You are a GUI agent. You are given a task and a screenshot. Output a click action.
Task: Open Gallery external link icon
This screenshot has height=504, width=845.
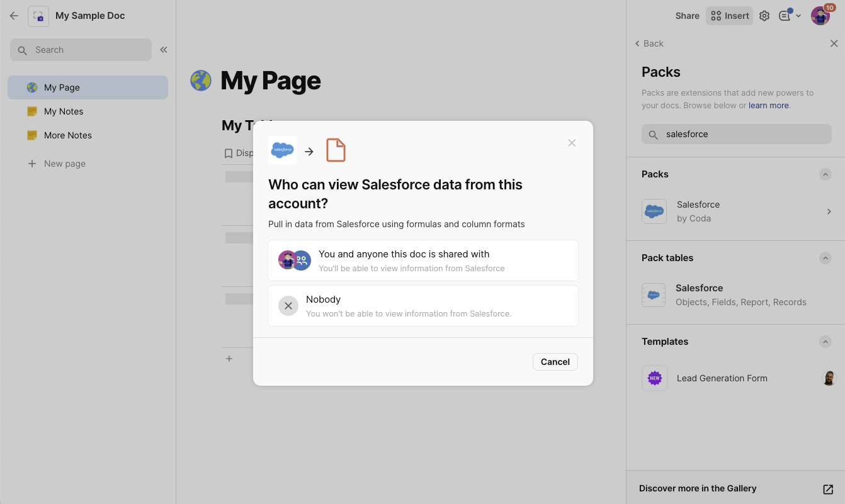coord(828,489)
